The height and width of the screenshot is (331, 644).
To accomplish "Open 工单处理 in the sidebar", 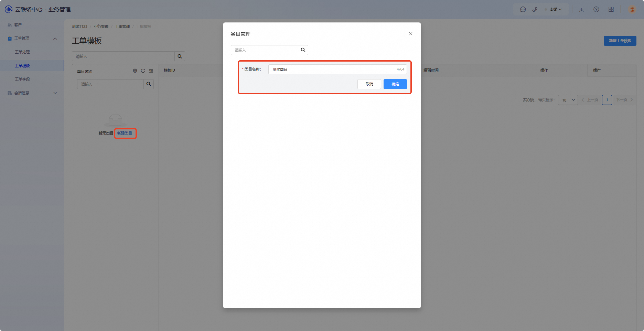I will 22,52.
